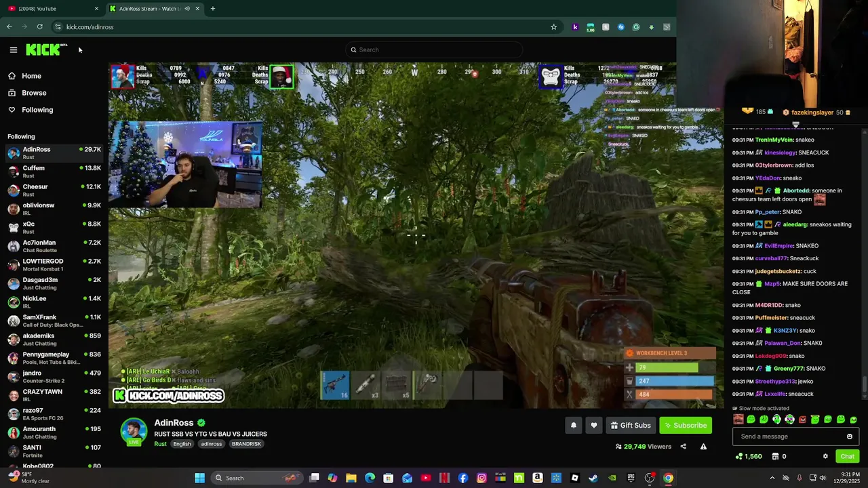This screenshot has width=868, height=488.
Task: Open the YouTube taskbar icon
Action: [426, 478]
